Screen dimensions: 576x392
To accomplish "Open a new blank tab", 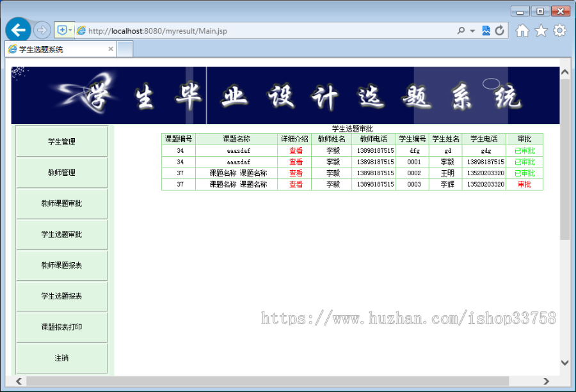I will click(x=125, y=49).
